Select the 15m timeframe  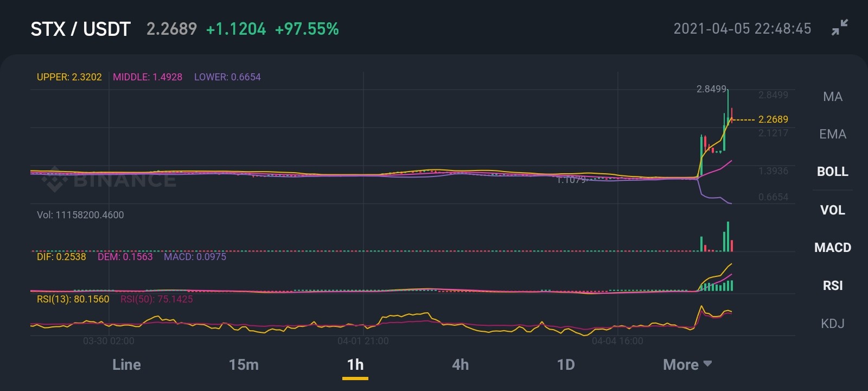pos(244,364)
